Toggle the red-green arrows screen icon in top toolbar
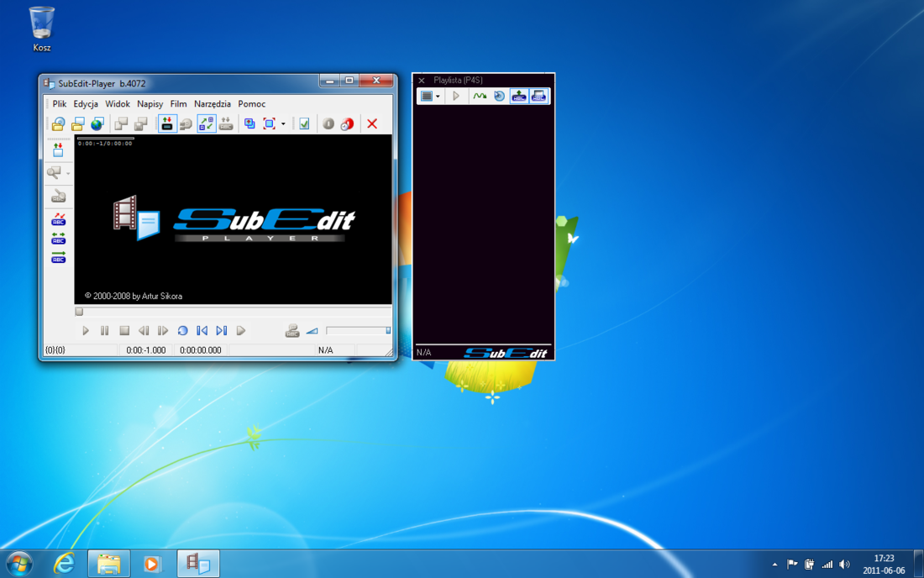Screen dimensions: 924x578 coord(167,123)
